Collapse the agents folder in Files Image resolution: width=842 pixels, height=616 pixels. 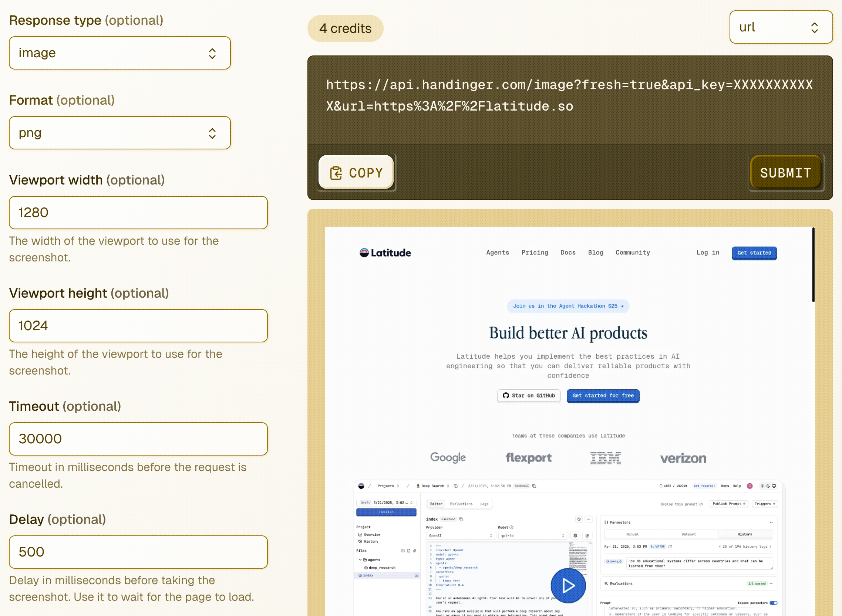click(360, 560)
